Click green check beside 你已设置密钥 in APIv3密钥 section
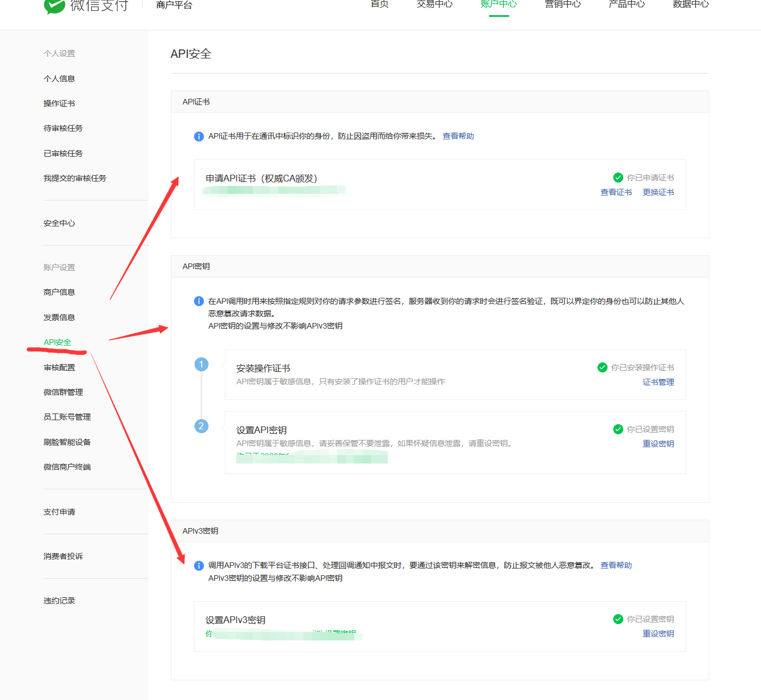761x700 pixels. coord(618,619)
